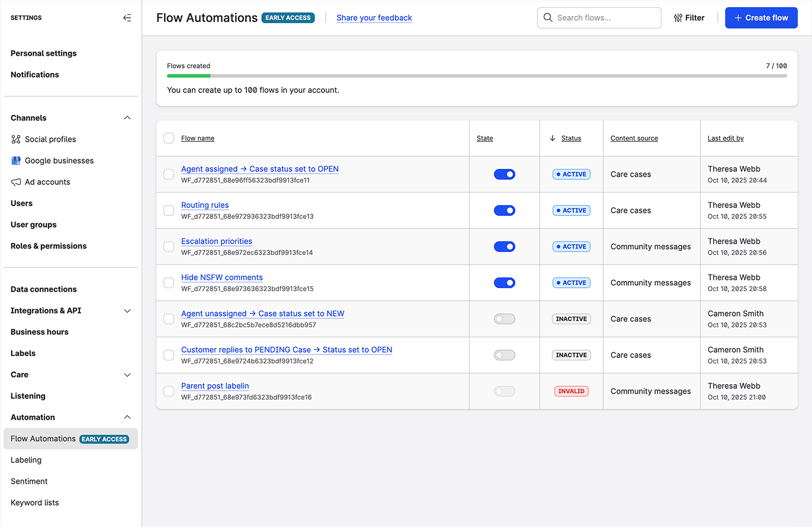
Task: Check the box for Hide NSFW comments
Action: [169, 283]
